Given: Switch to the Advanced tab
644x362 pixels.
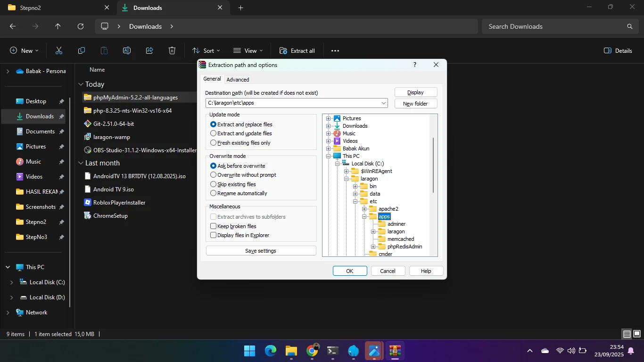Looking at the screenshot, I should pyautogui.click(x=238, y=80).
